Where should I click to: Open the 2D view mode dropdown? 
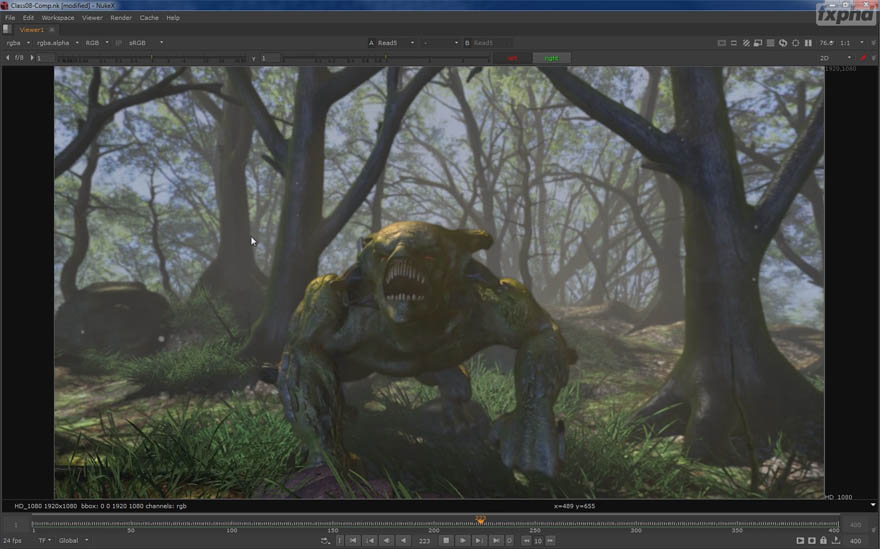click(x=835, y=58)
